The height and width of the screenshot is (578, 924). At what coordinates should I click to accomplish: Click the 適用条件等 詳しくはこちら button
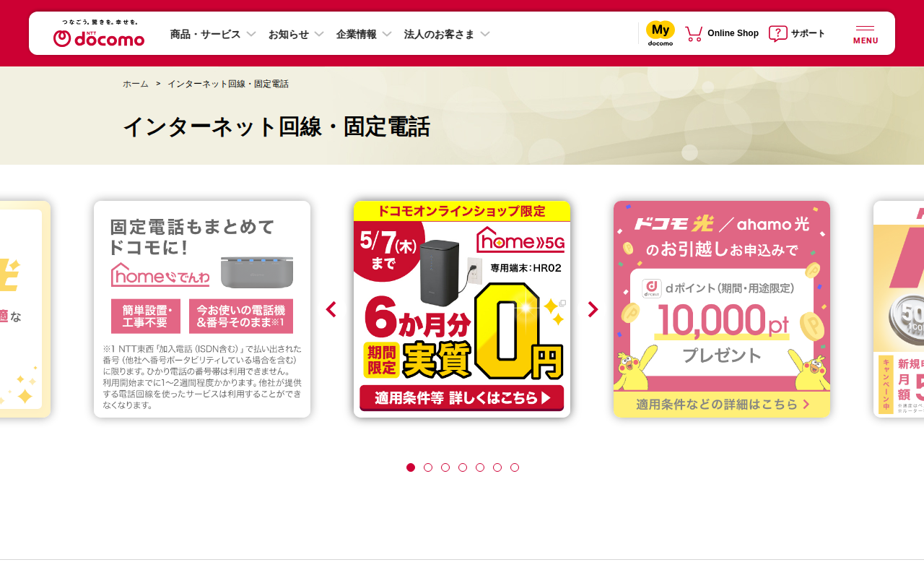pyautogui.click(x=462, y=397)
